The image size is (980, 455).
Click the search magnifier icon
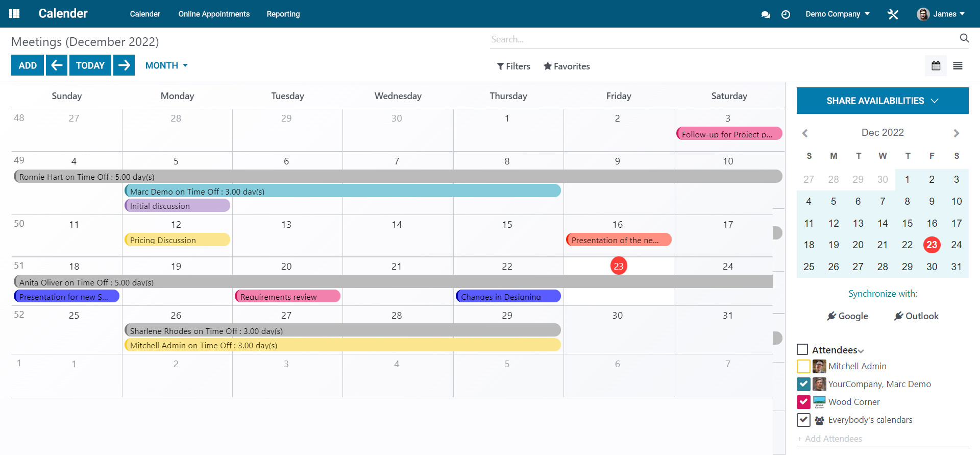tap(964, 38)
